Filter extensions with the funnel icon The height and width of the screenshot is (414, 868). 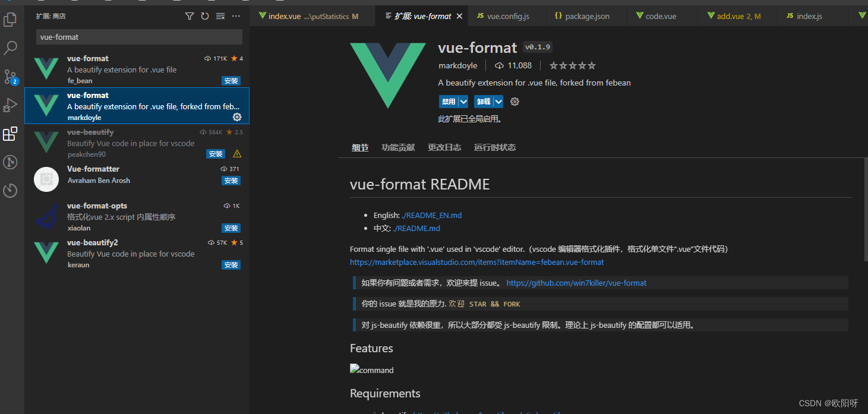pyautogui.click(x=190, y=16)
